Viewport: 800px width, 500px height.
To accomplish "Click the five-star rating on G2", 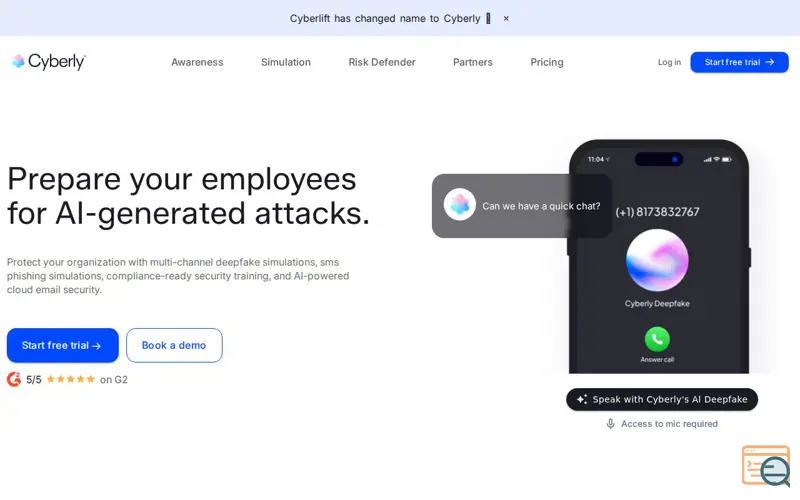I will [70, 379].
